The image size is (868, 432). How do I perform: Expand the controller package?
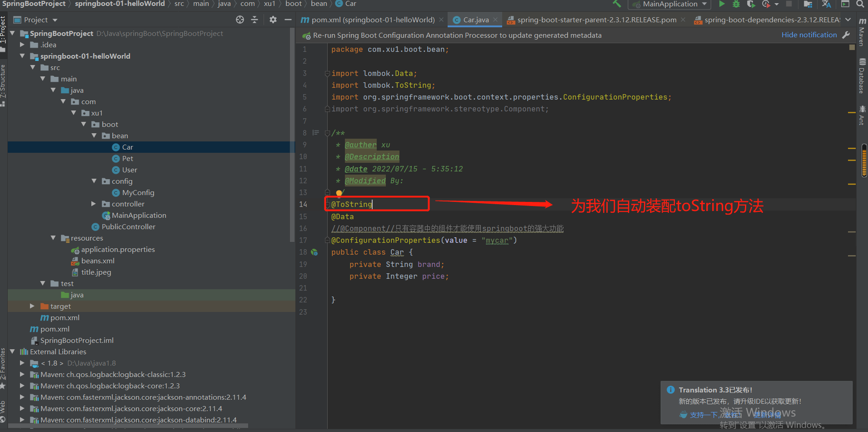[x=94, y=204]
